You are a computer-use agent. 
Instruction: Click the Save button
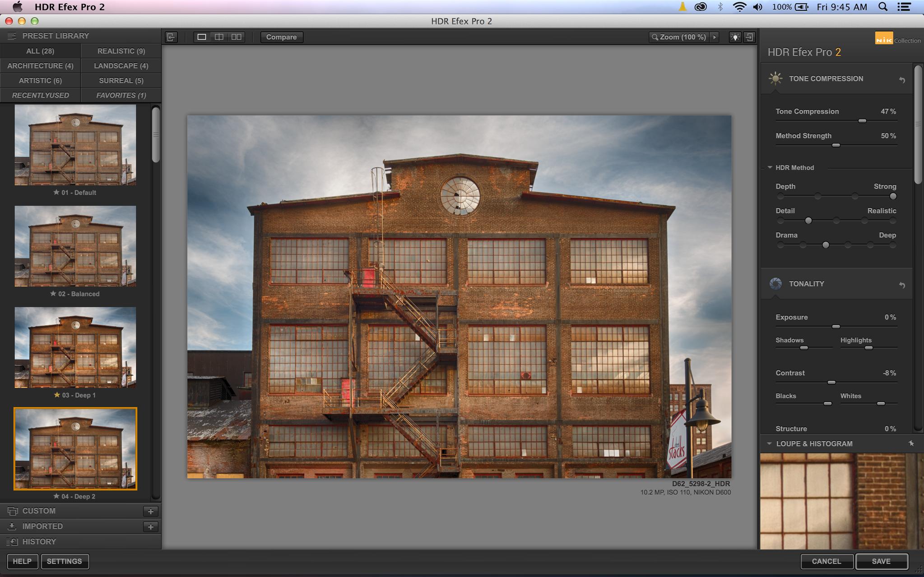click(881, 561)
